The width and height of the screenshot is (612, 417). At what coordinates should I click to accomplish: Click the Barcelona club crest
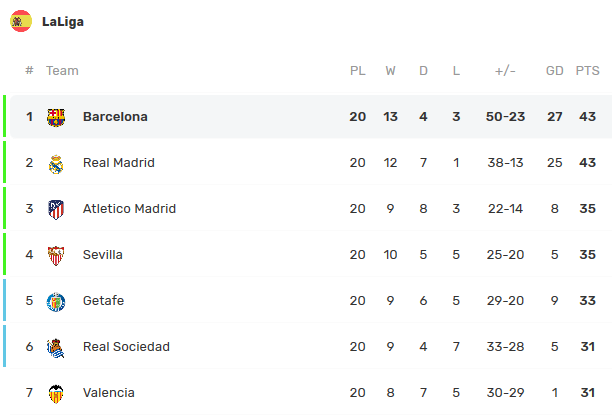[56, 118]
